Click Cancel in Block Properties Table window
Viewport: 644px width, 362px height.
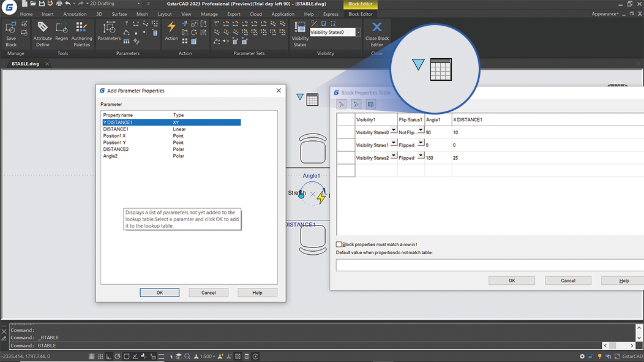coord(568,281)
